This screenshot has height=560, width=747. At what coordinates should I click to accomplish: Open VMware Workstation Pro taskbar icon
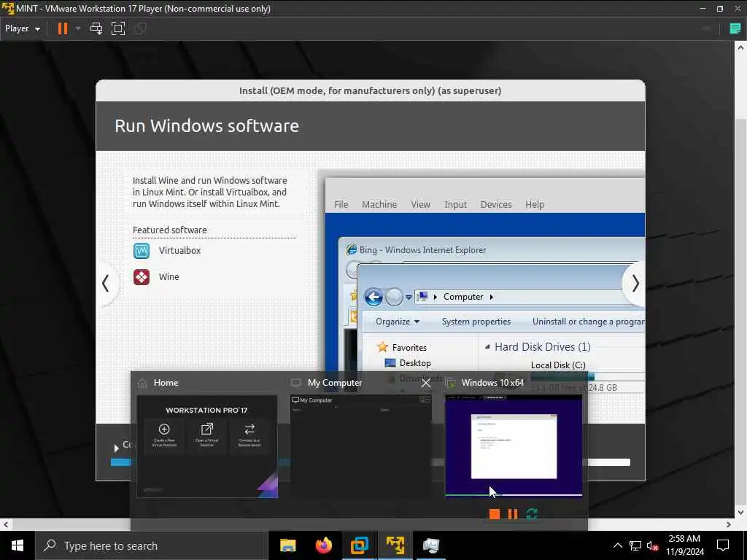tap(360, 545)
